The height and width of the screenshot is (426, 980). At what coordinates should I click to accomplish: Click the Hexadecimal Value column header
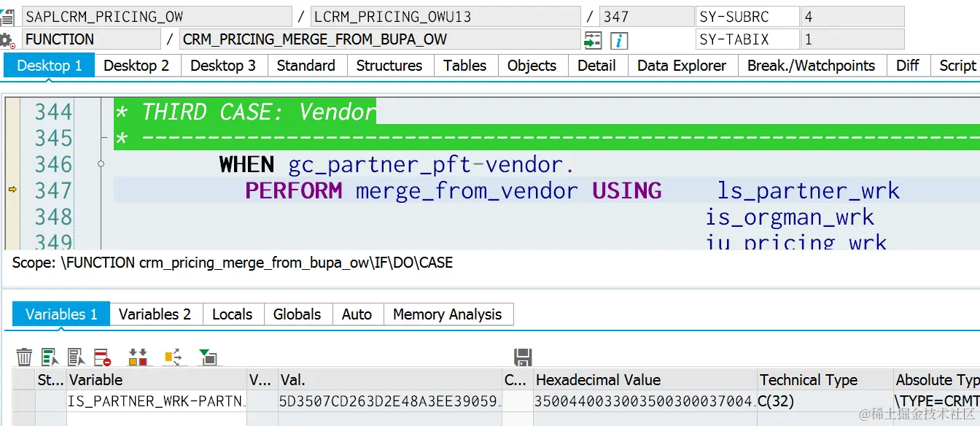[645, 380]
